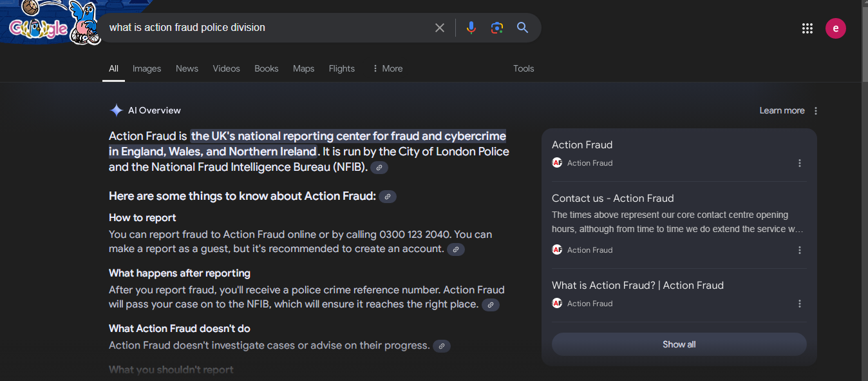Open source link after NFIB paragraph
Image resolution: width=868 pixels, height=381 pixels.
(x=379, y=168)
